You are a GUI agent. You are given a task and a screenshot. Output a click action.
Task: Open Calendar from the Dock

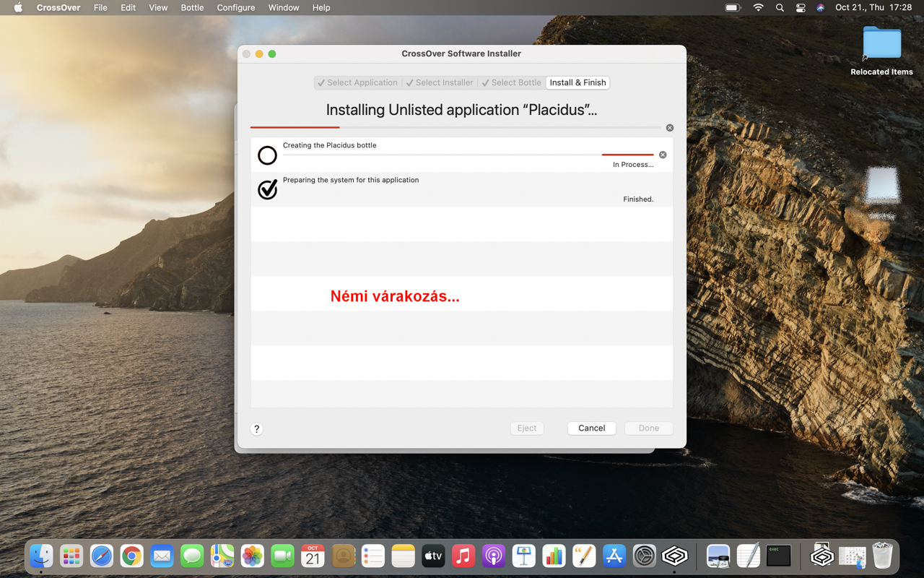tap(313, 556)
